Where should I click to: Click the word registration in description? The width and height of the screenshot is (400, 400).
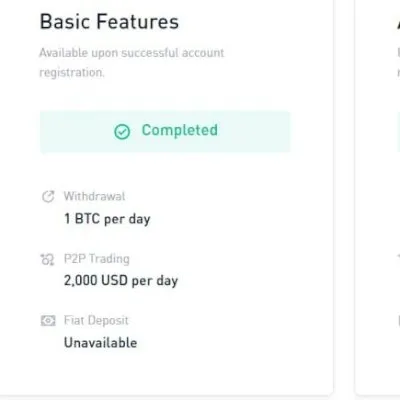pyautogui.click(x=72, y=72)
